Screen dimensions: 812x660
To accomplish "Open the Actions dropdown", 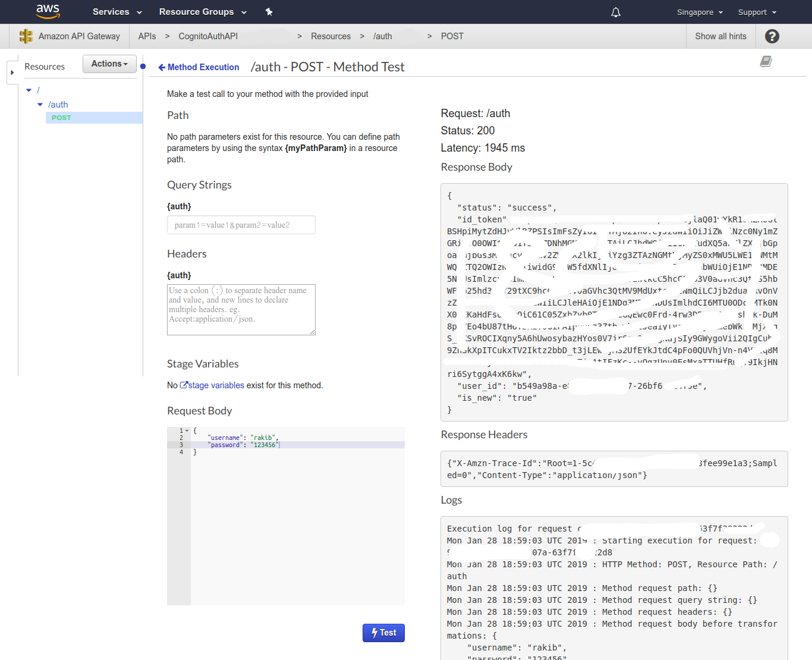I will click(x=109, y=64).
